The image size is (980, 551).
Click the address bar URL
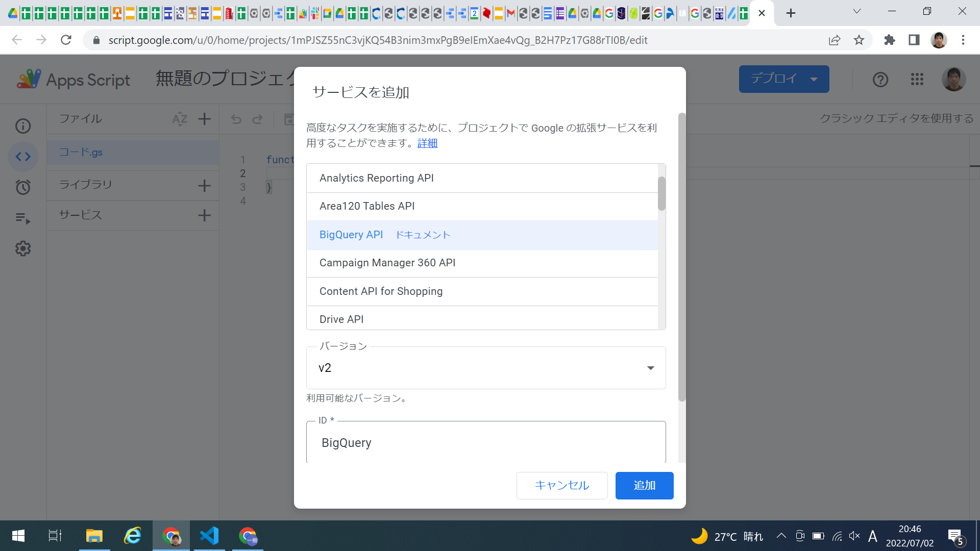pyautogui.click(x=378, y=40)
